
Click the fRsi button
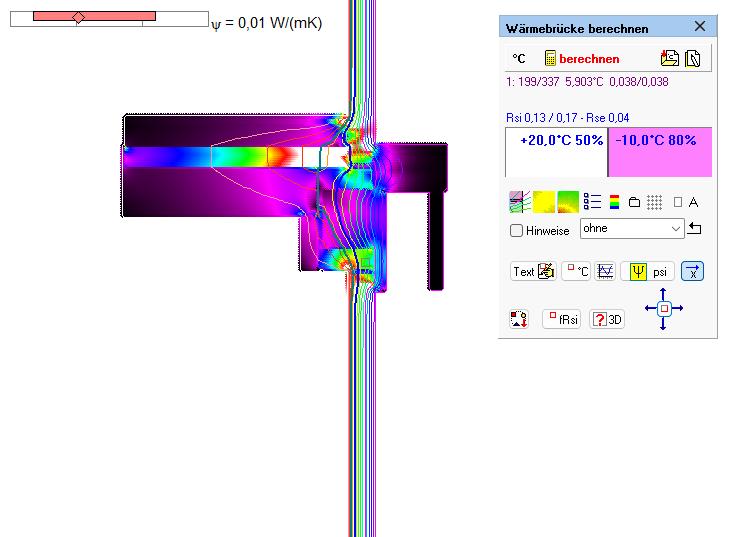pos(562,319)
